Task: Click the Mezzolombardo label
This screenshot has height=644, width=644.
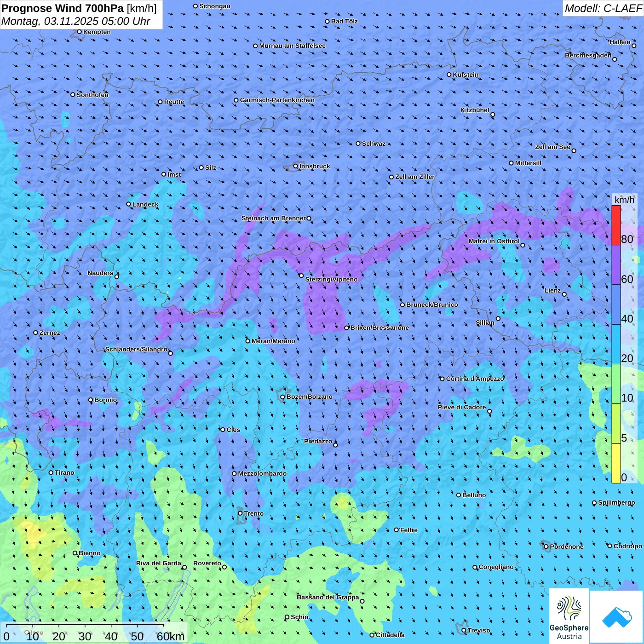Action: coord(262,473)
